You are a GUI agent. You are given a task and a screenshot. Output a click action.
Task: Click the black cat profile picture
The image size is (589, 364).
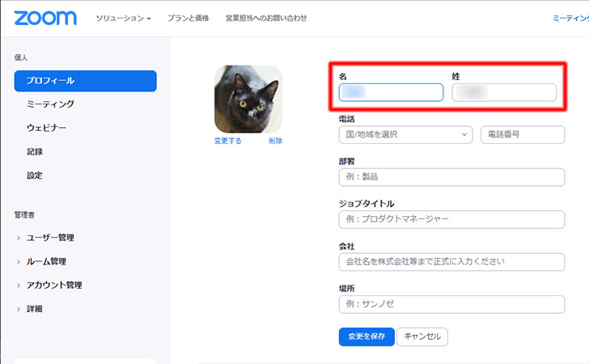point(248,99)
